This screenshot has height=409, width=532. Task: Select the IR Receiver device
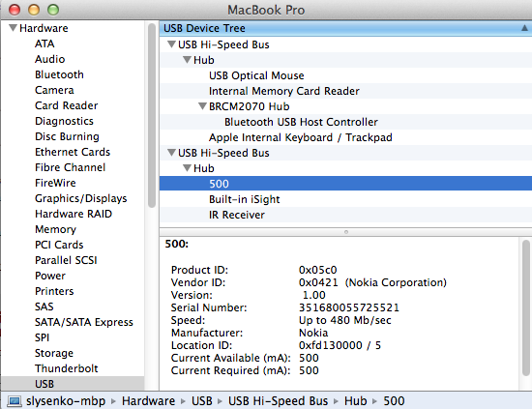point(237,215)
